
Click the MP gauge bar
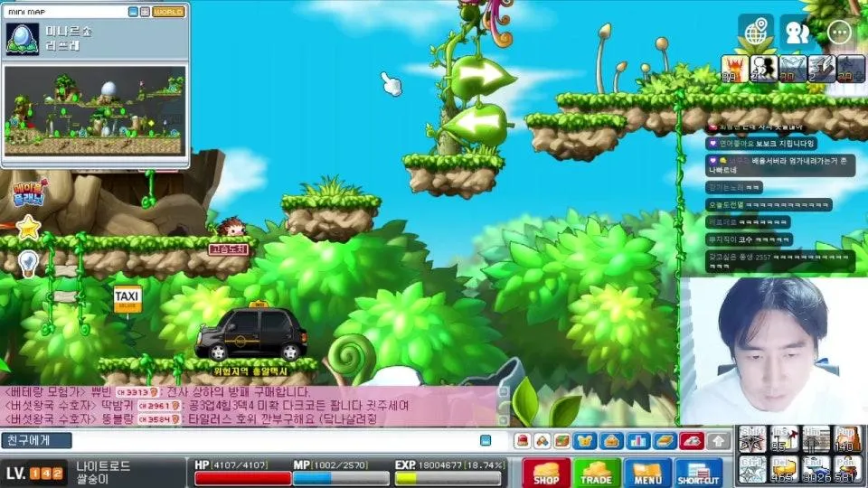pyautogui.click(x=341, y=478)
